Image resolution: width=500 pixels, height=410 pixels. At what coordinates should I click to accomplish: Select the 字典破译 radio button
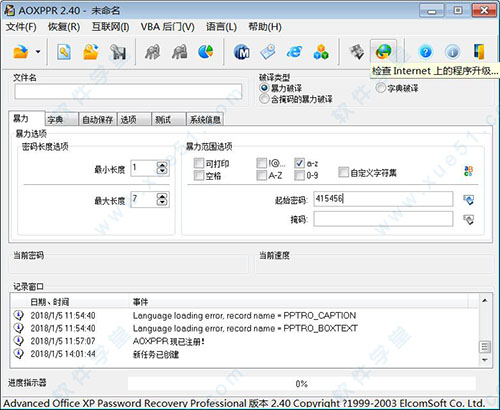(380, 88)
